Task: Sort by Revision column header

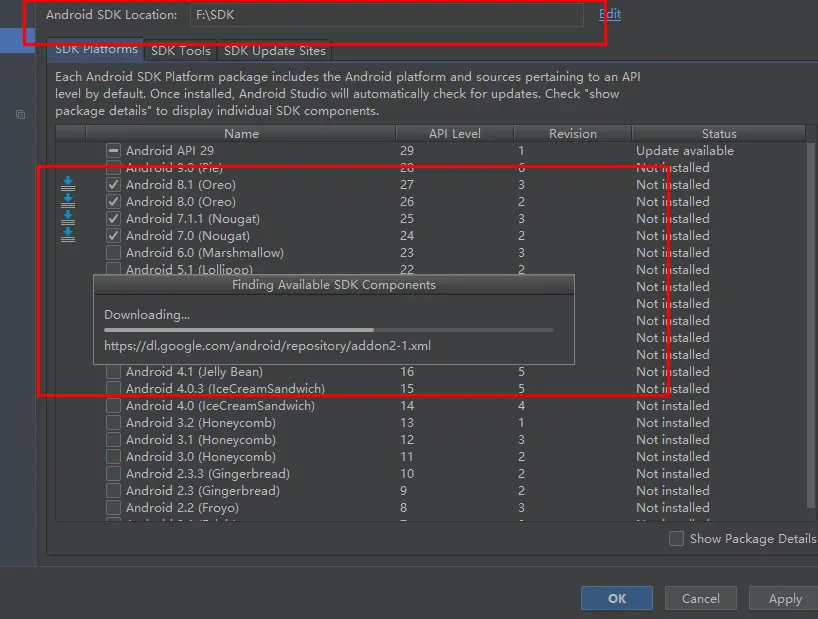Action: pyautogui.click(x=572, y=133)
